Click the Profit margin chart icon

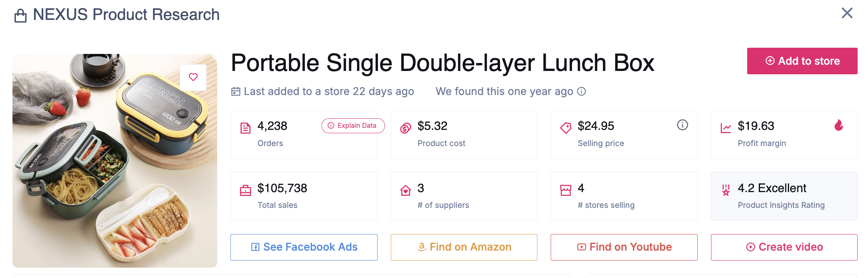pyautogui.click(x=726, y=128)
